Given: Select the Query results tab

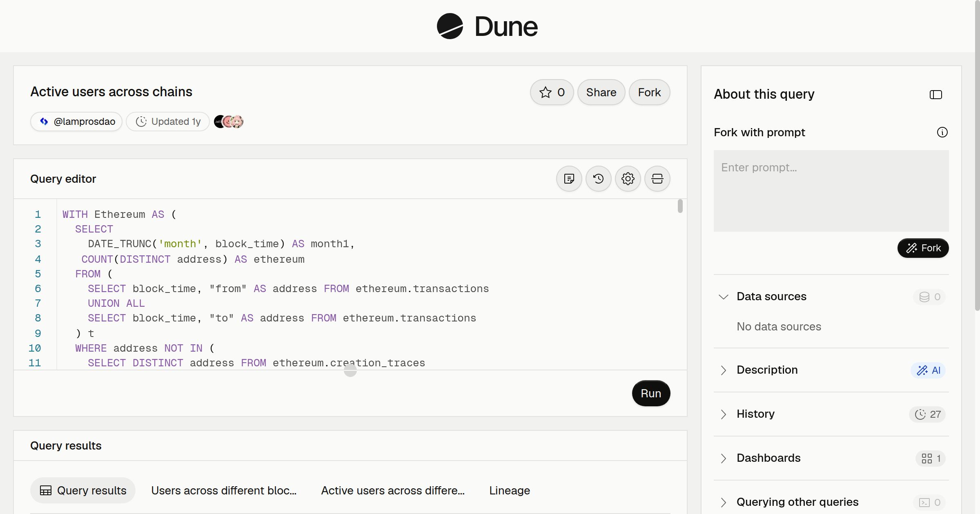Looking at the screenshot, I should [83, 490].
